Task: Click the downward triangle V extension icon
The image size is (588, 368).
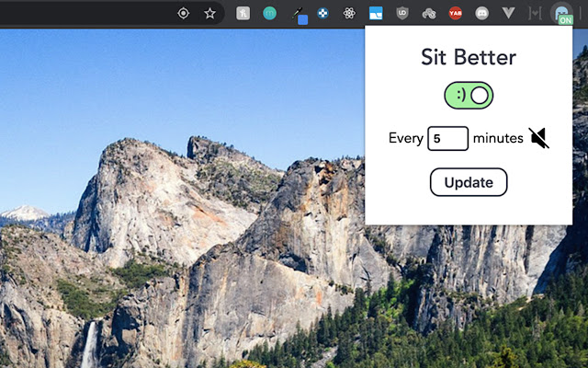Action: point(509,14)
